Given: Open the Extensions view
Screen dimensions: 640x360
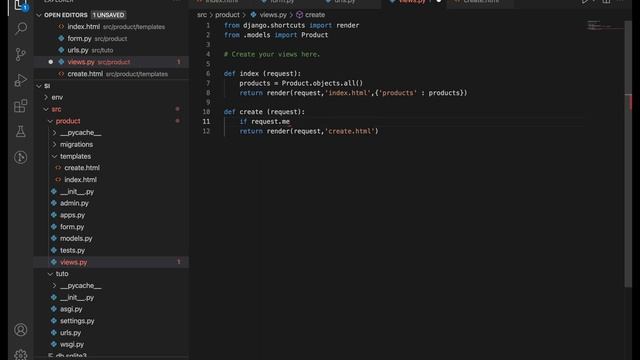Looking at the screenshot, I should click(x=21, y=106).
